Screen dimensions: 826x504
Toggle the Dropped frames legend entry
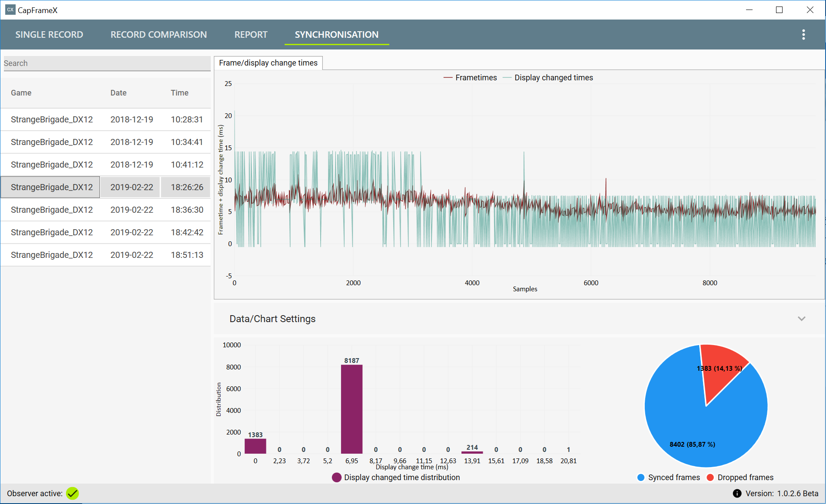(x=740, y=478)
